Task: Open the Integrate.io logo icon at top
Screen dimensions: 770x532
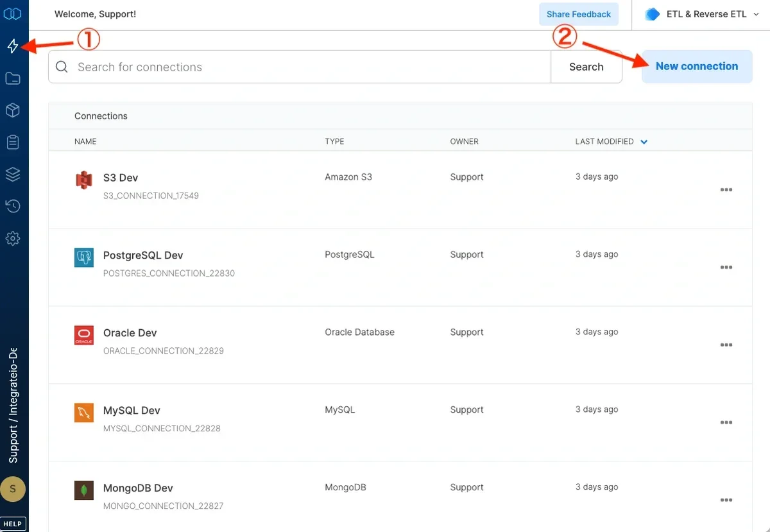Action: [13, 13]
